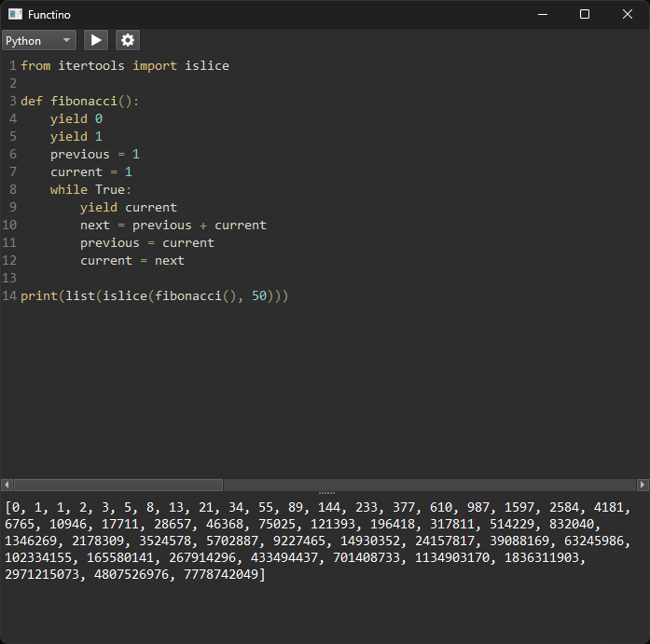
Task: Click output value 102334155
Action: tap(38, 557)
